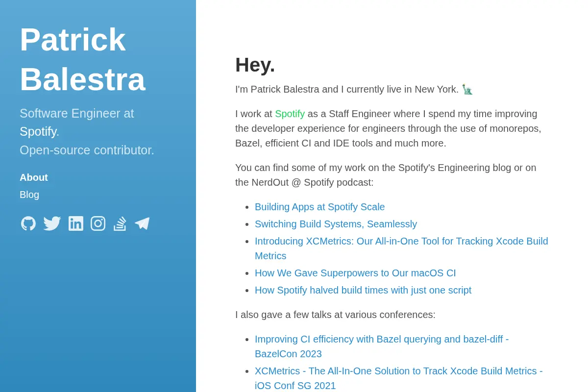Viewport: 588px width, 392px height.
Task: Open the Introducing XCMetrics article link
Action: [401, 248]
